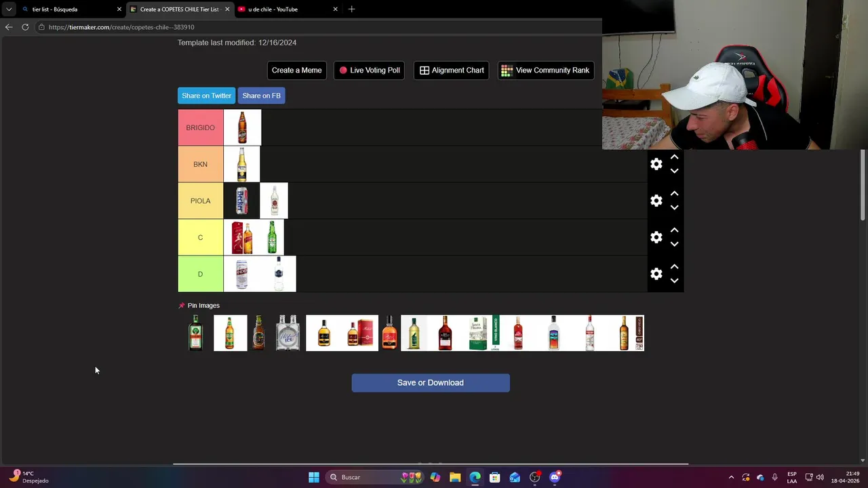Viewport: 868px width, 488px height.
Task: Open the clock showing 21:49
Action: click(x=845, y=477)
